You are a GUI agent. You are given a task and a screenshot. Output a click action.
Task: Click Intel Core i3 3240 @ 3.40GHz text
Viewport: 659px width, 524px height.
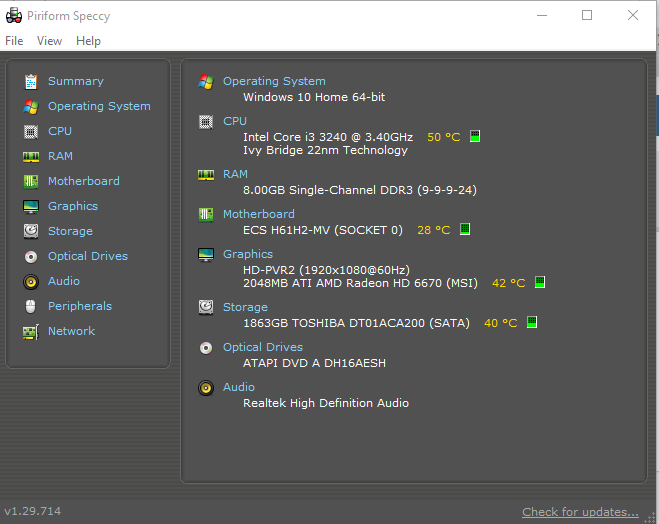coord(328,137)
